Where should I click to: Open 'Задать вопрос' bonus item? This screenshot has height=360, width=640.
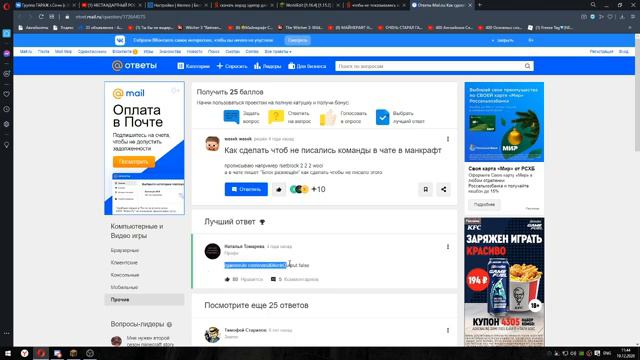point(242,117)
